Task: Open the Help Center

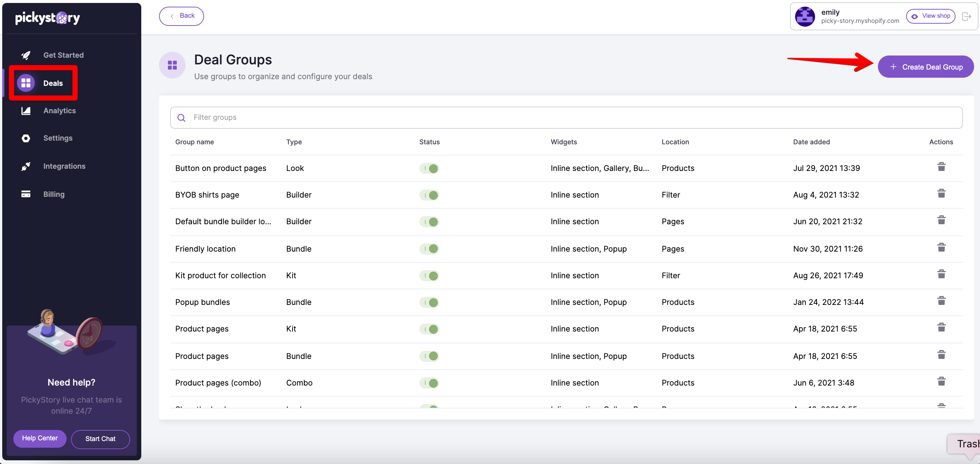Action: [40, 438]
